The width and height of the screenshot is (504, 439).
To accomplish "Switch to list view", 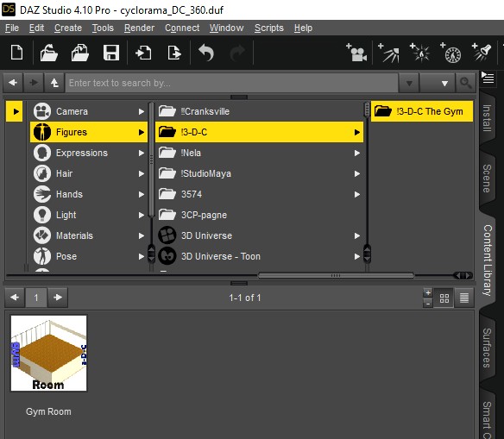I will click(x=463, y=298).
